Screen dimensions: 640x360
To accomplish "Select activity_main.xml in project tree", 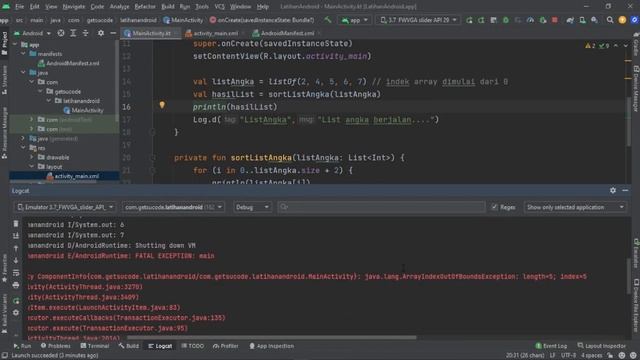I will [x=73, y=176].
